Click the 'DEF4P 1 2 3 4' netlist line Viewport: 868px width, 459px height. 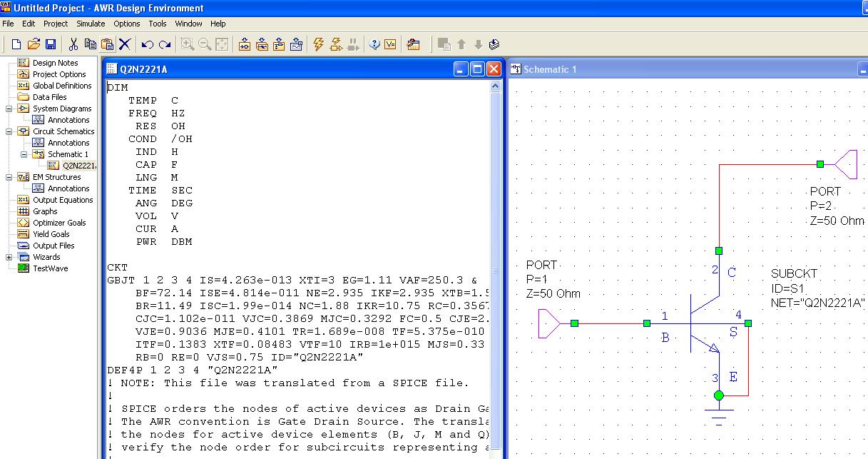click(193, 370)
